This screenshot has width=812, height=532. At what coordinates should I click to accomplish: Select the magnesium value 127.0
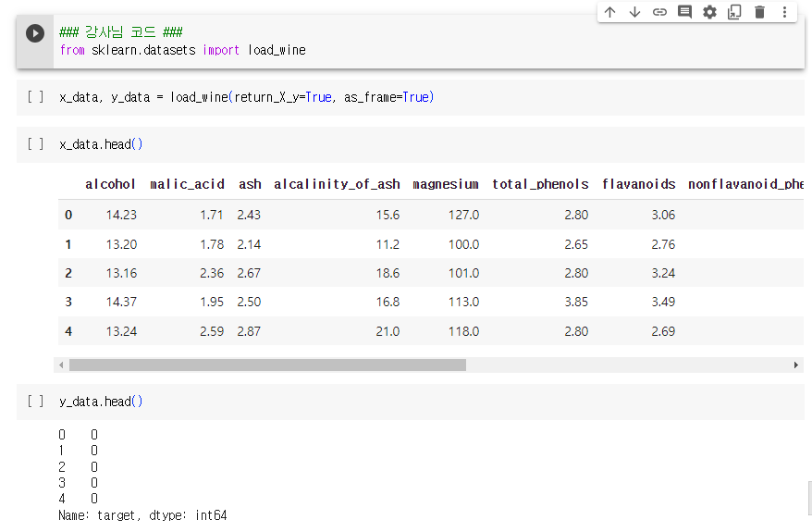pos(463,215)
